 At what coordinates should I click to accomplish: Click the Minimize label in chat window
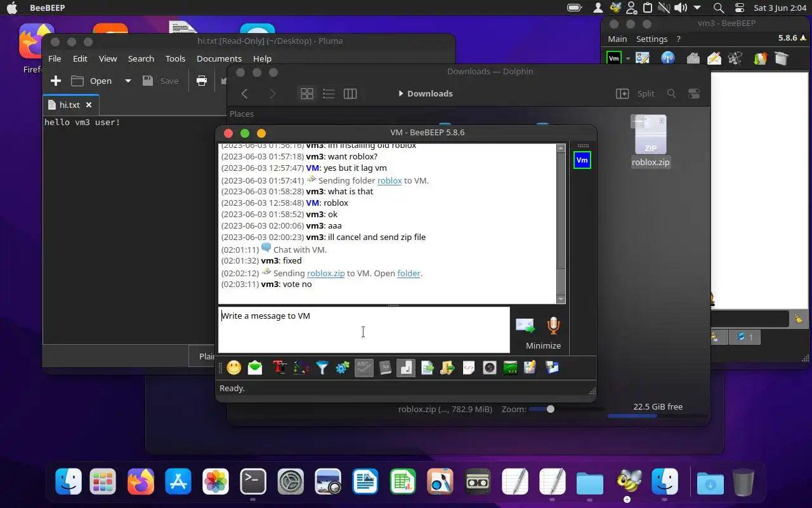point(543,345)
